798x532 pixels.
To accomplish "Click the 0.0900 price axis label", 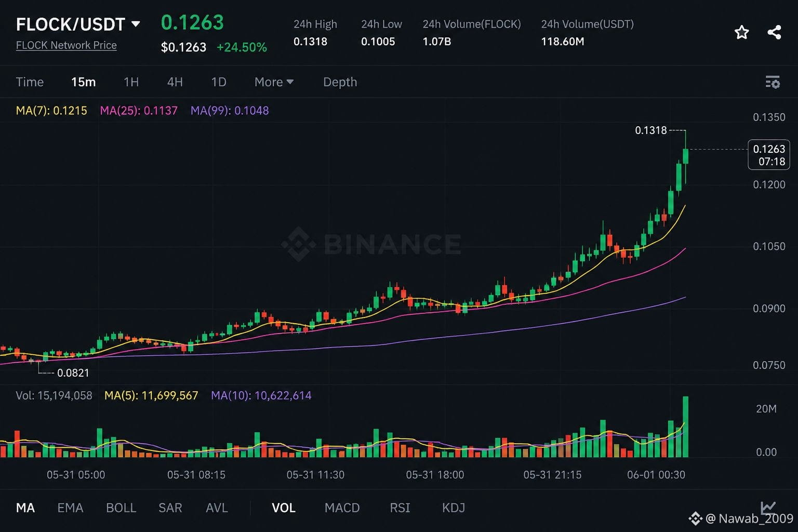I will click(769, 309).
